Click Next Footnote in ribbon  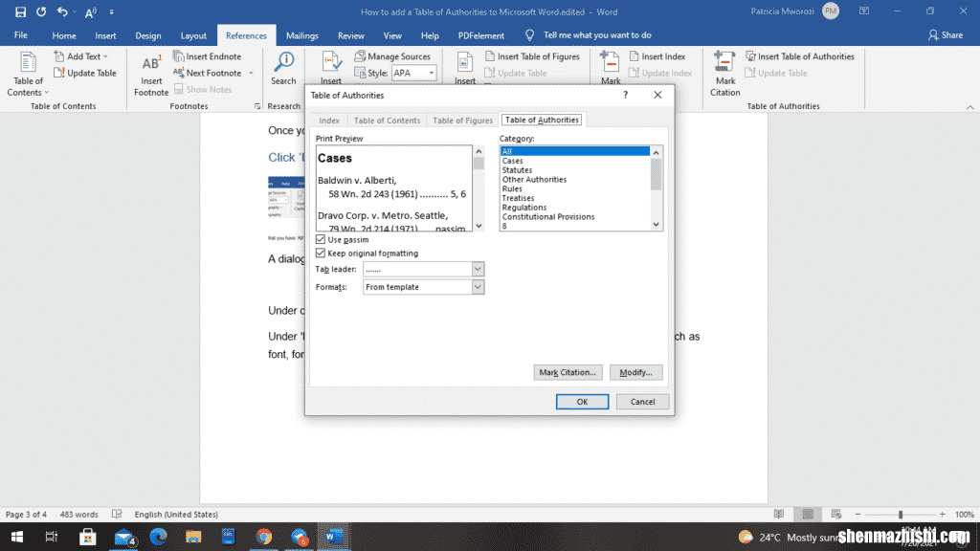point(208,73)
